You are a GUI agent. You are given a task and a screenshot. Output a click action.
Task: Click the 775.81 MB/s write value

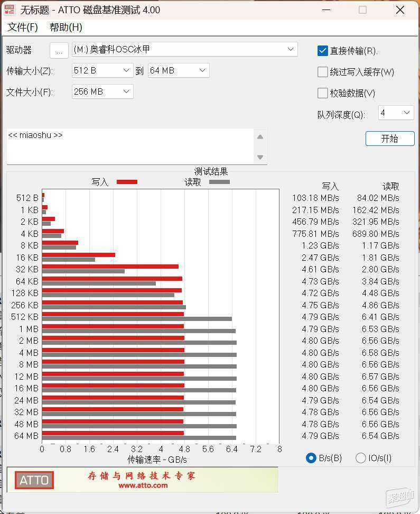pyautogui.click(x=315, y=234)
